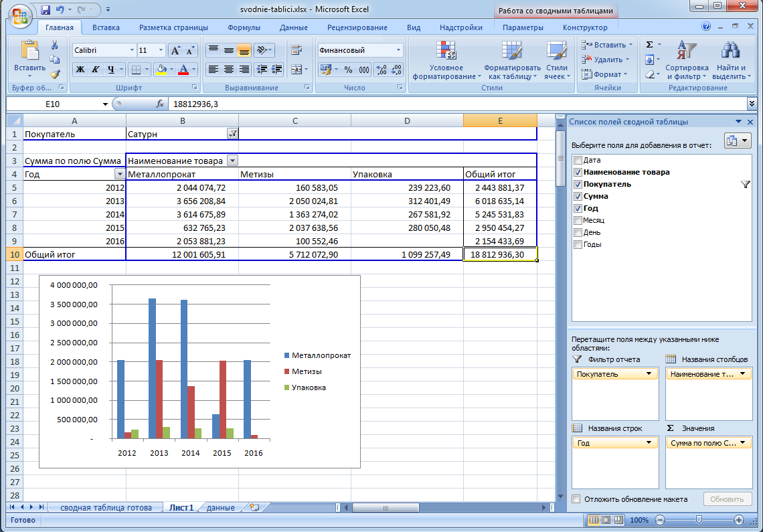Open Наименование товара column filter dropdown
Image resolution: width=763 pixels, height=532 pixels.
coord(232,161)
